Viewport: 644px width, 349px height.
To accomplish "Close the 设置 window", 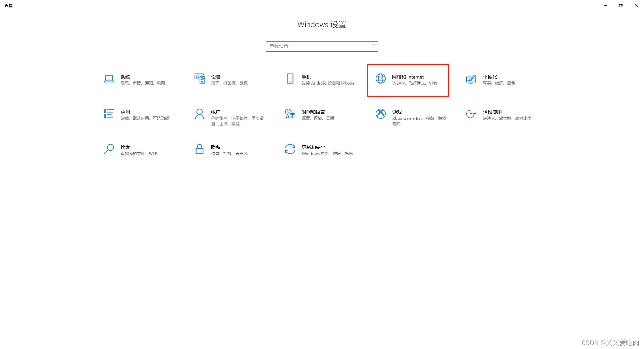I will (636, 5).
